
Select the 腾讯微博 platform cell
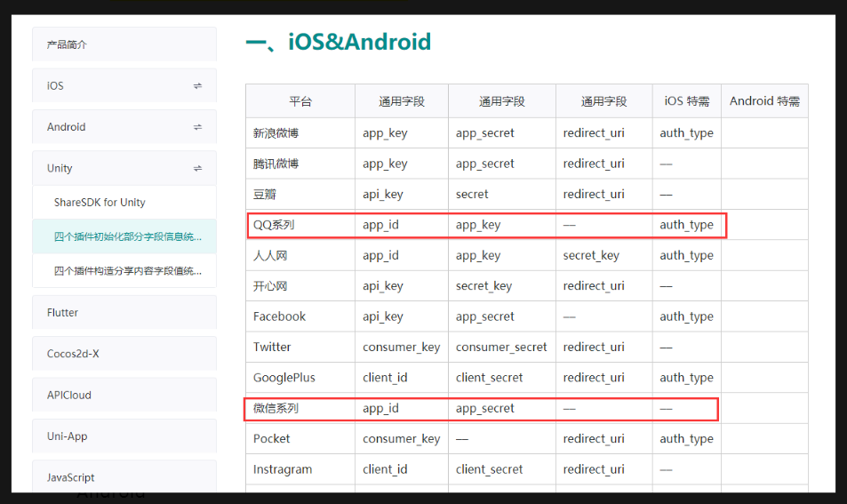(300, 164)
